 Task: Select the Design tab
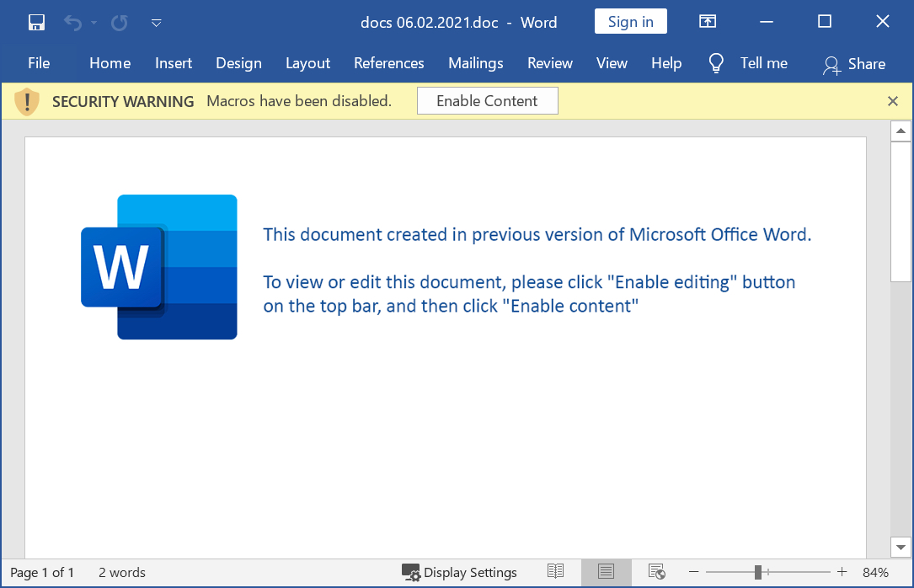click(239, 63)
